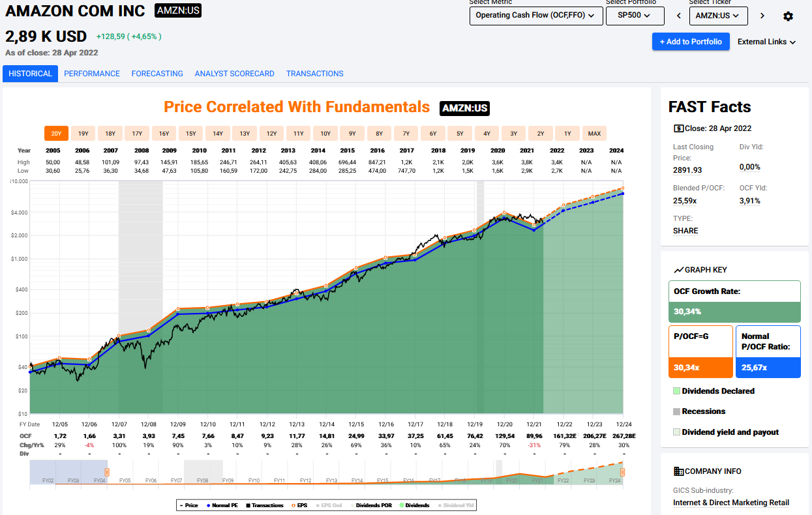Click the Close date icon in FAST Facts
This screenshot has width=812, height=515.
(679, 128)
